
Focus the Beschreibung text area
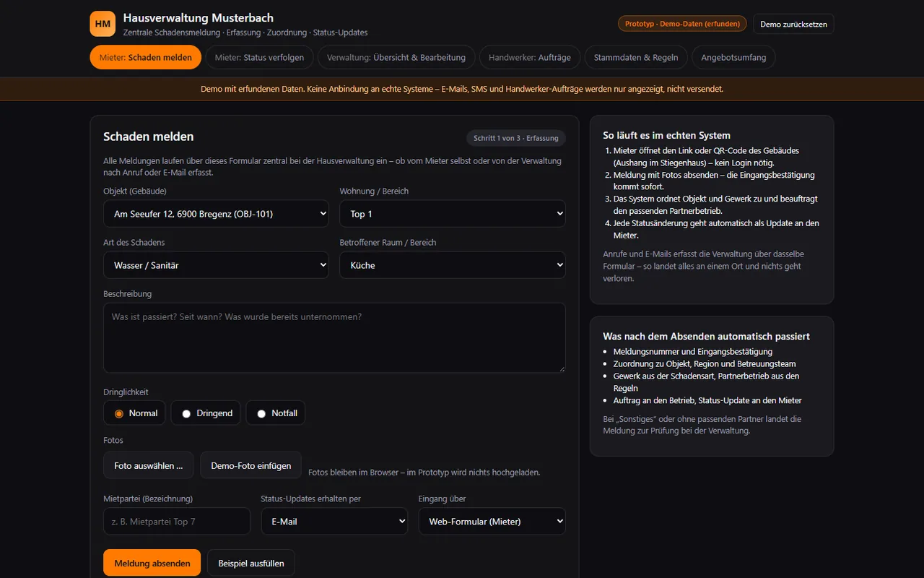(334, 337)
